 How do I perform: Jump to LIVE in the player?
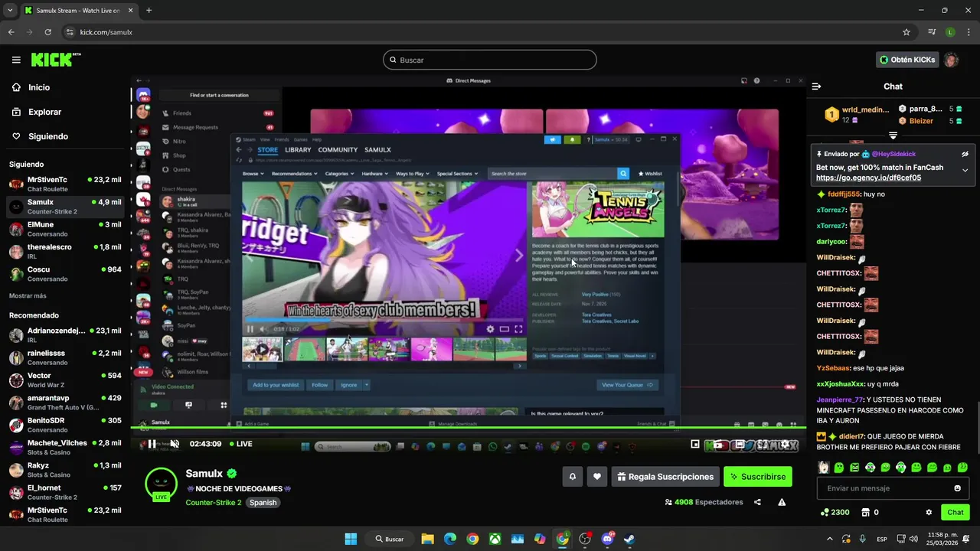tap(240, 444)
